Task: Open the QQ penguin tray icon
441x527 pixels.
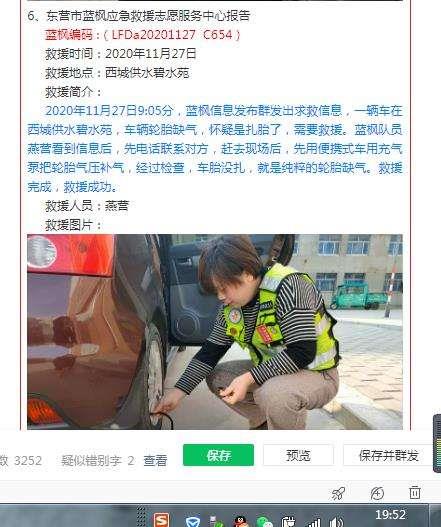Action: point(240,521)
